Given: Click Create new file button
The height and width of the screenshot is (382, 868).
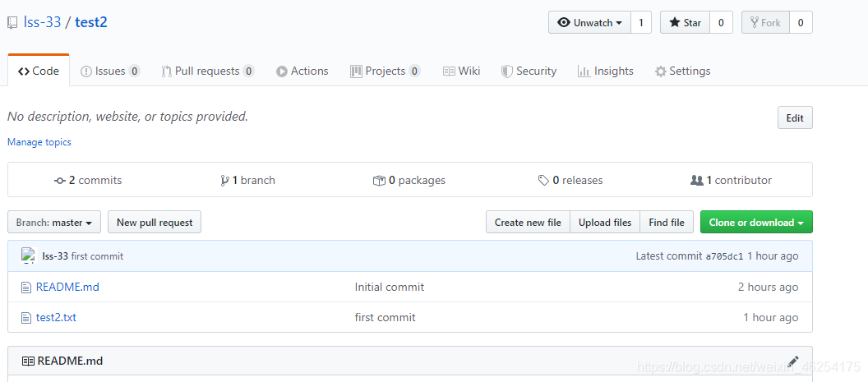Looking at the screenshot, I should pyautogui.click(x=528, y=222).
